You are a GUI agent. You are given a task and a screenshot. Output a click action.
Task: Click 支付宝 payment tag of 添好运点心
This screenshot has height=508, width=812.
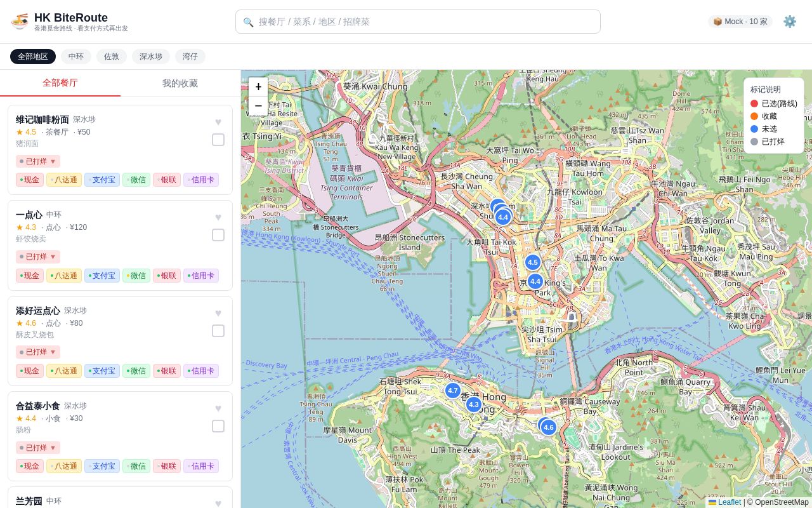click(102, 371)
